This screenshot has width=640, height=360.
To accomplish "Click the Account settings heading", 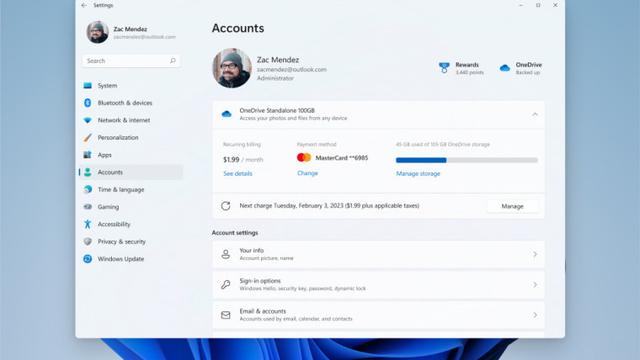I will click(235, 233).
